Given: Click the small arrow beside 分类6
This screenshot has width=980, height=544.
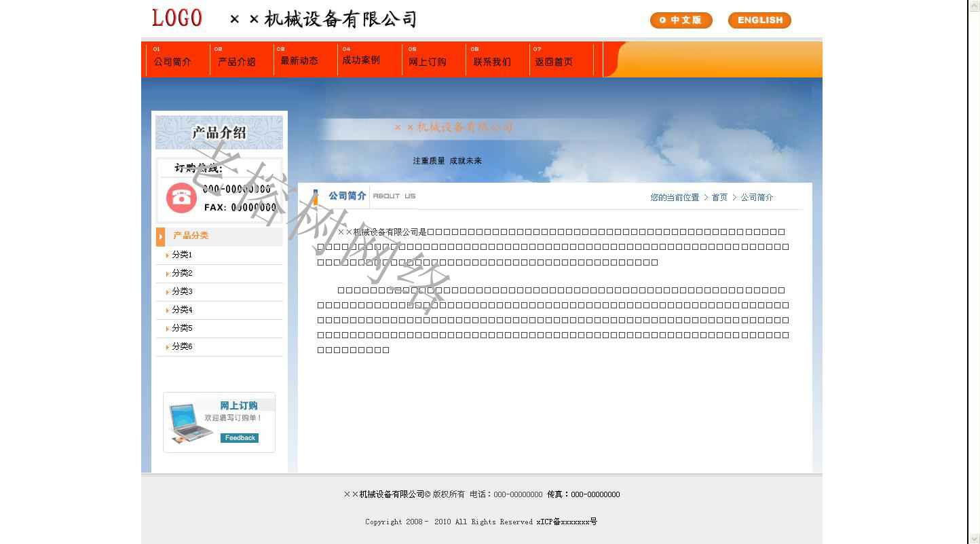Looking at the screenshot, I should pyautogui.click(x=167, y=347).
